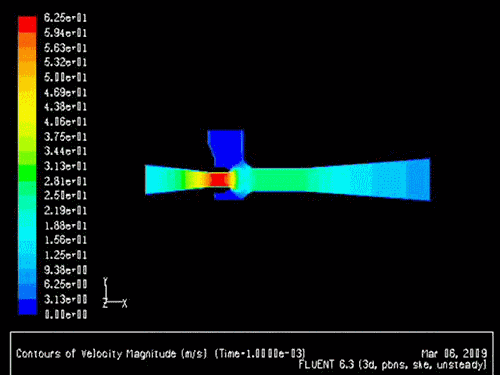Click the FLUENT 6.3 solver info text
The height and width of the screenshot is (375, 500).
tap(392, 364)
